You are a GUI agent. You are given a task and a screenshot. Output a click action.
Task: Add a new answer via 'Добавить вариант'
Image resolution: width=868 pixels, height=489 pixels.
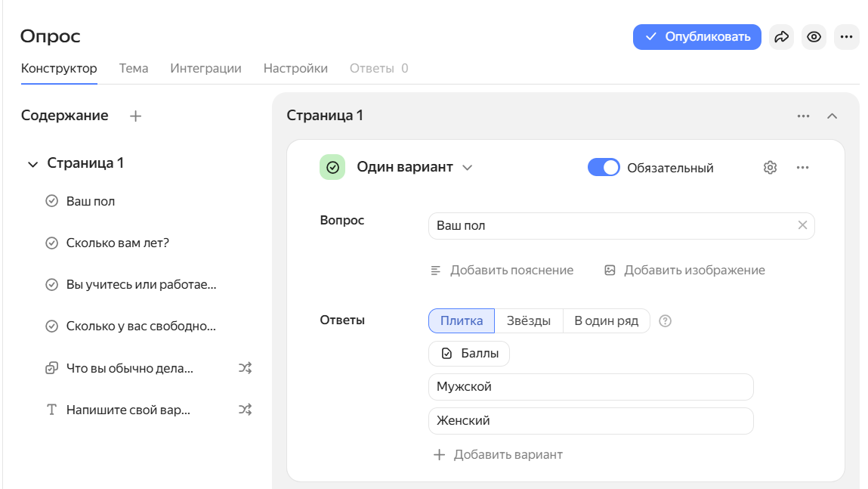point(499,454)
